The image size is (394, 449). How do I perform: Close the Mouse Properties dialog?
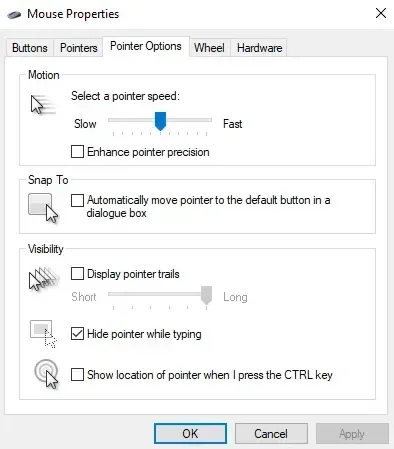pos(381,14)
